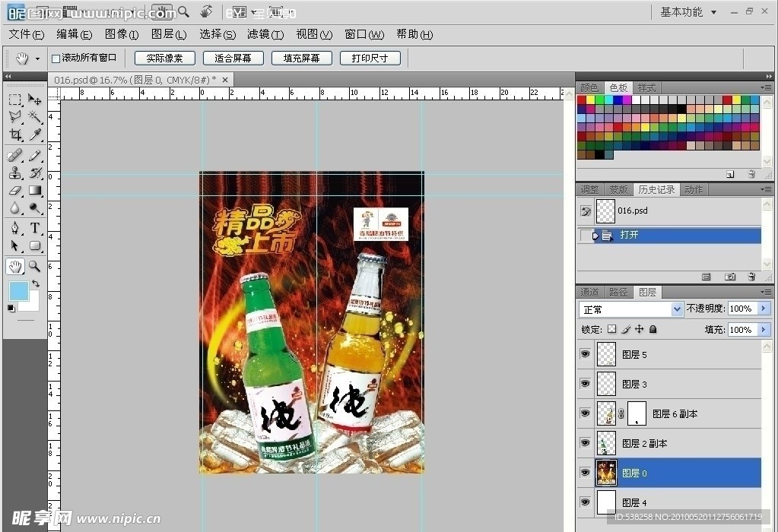Toggle visibility of 图层3 layer
This screenshot has height=532, width=778.
585,384
